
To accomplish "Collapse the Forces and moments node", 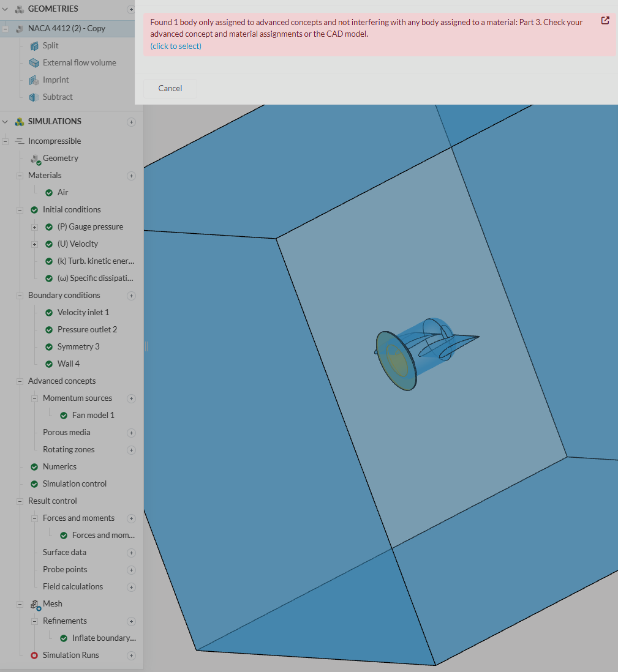I will click(x=34, y=518).
